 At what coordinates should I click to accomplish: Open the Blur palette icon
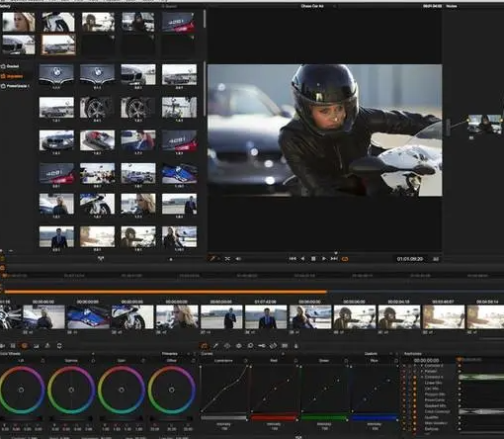coord(250,346)
